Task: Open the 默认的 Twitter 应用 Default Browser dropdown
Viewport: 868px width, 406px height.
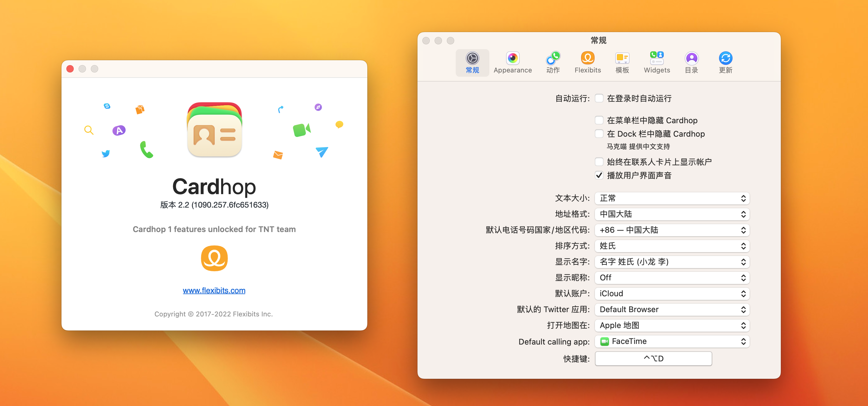Action: tap(672, 309)
